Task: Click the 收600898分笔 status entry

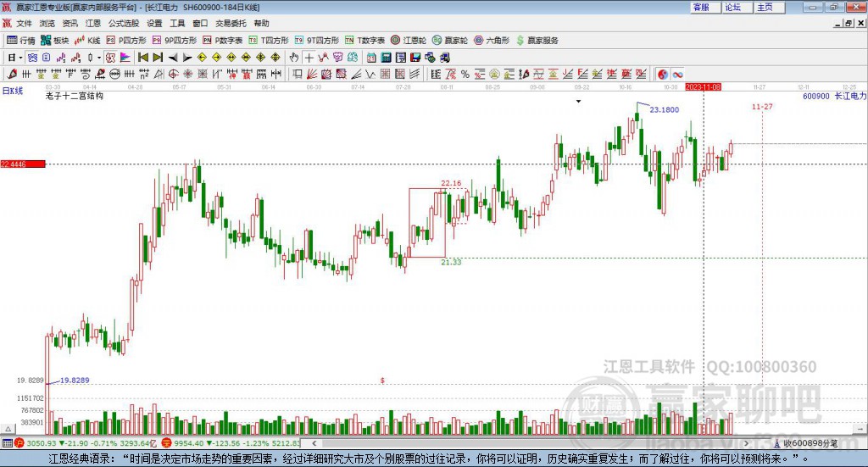Action: click(x=805, y=443)
